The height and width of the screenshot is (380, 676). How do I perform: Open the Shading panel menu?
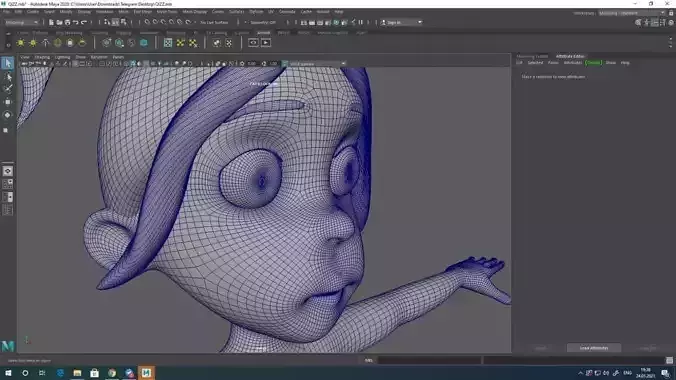click(42, 57)
